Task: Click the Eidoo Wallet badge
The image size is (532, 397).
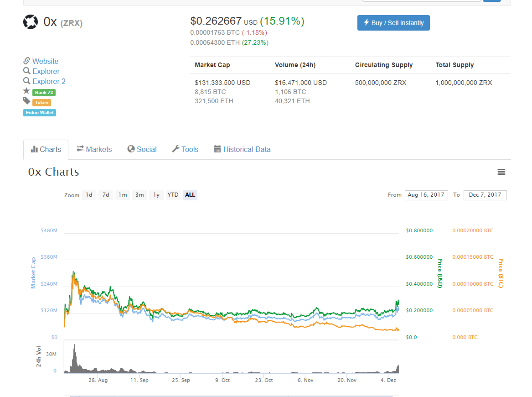Action: pos(40,112)
